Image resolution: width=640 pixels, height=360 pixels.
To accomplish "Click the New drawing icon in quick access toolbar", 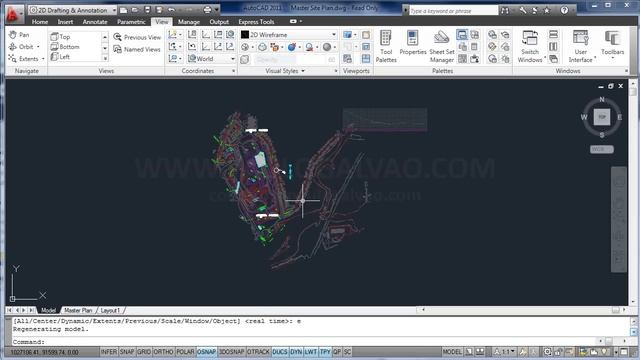I will coord(124,10).
